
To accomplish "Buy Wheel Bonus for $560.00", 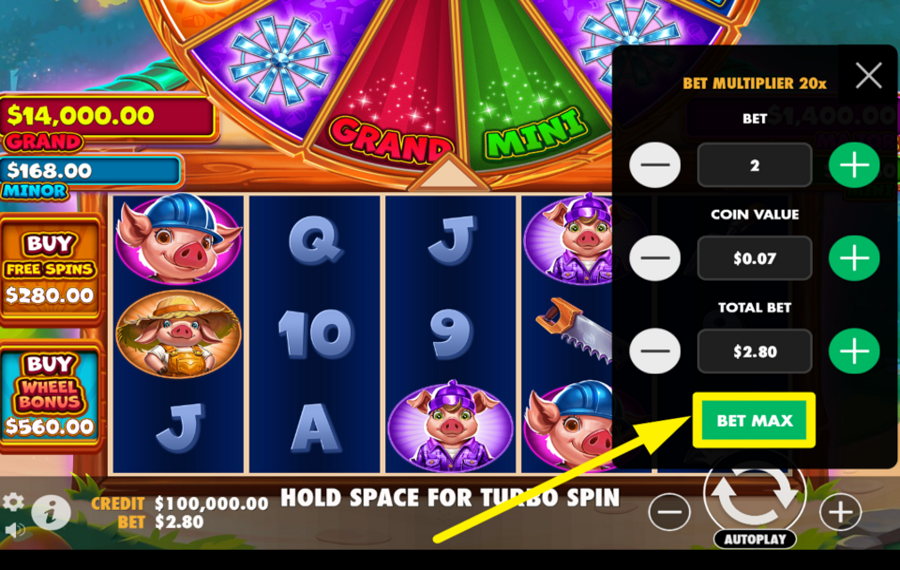I will pos(50,396).
